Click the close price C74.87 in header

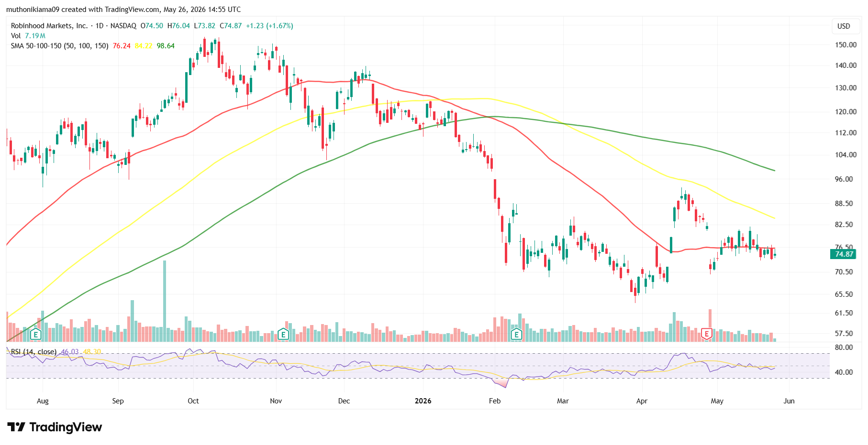(231, 26)
